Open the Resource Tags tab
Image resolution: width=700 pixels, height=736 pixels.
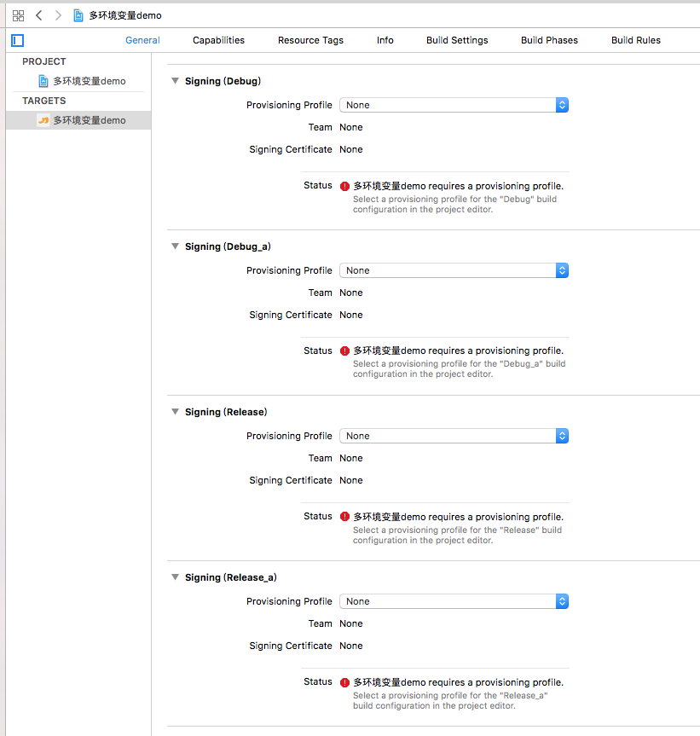click(x=310, y=40)
